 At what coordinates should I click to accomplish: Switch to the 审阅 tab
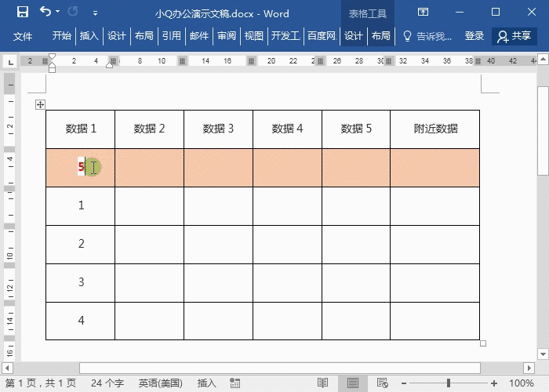click(x=227, y=36)
